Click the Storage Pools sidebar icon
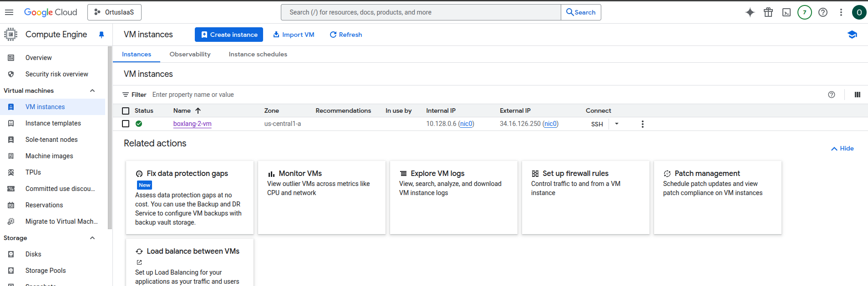This screenshot has height=286, width=868. tap(11, 271)
